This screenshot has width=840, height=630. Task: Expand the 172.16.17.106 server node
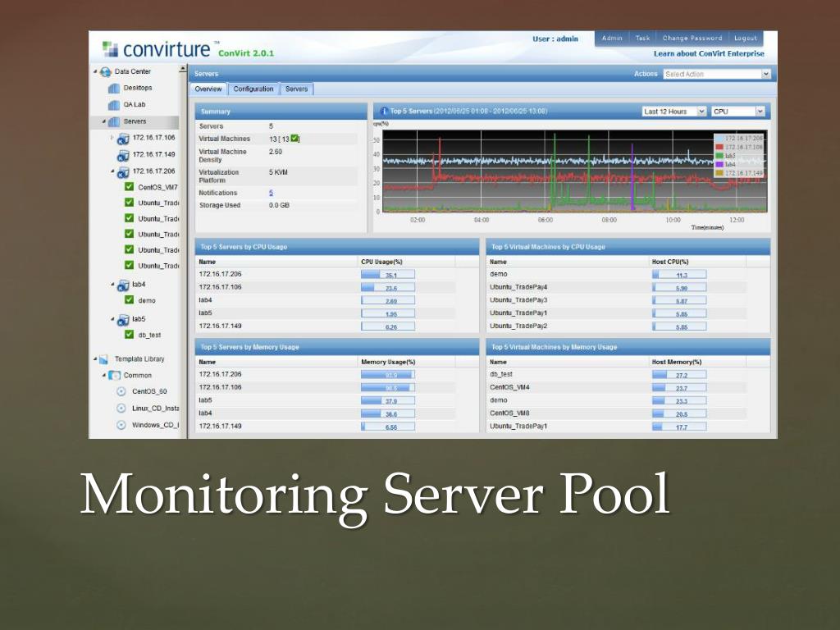(112, 137)
